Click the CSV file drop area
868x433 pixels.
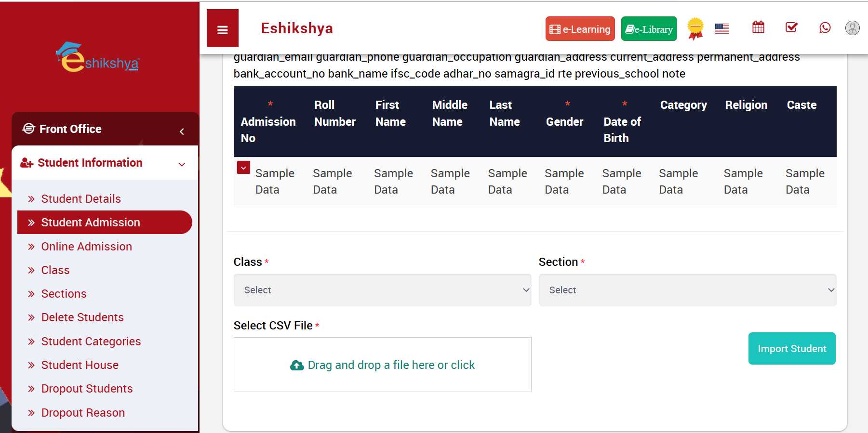pyautogui.click(x=382, y=365)
